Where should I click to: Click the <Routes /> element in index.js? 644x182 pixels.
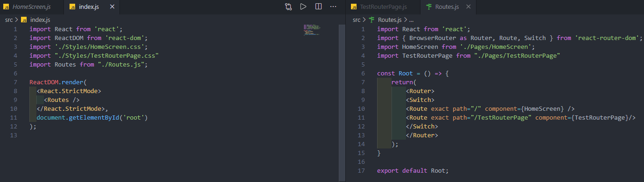62,100
